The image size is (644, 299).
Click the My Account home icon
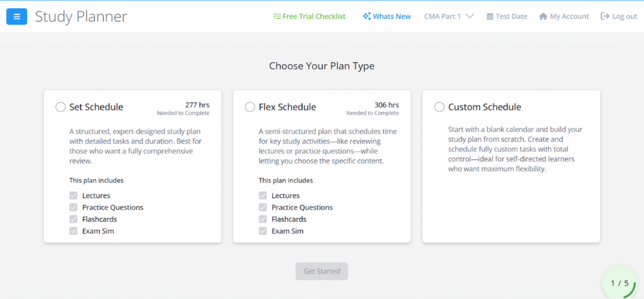(543, 16)
